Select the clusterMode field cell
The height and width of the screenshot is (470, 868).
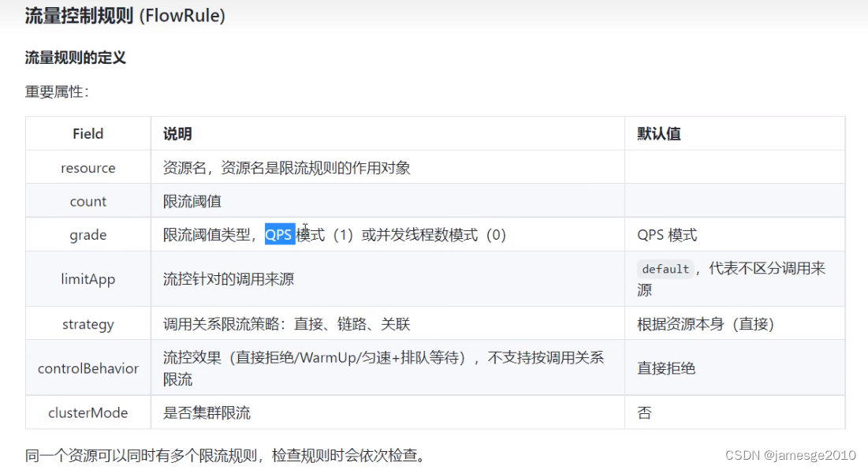[88, 412]
